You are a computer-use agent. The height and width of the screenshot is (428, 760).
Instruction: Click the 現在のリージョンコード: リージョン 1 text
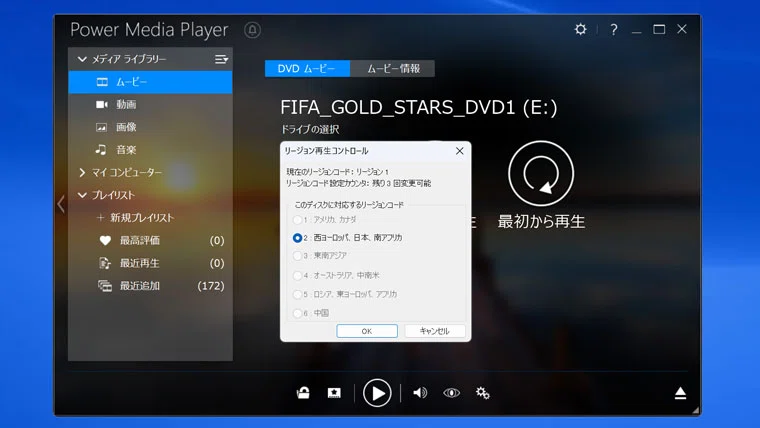click(338, 172)
